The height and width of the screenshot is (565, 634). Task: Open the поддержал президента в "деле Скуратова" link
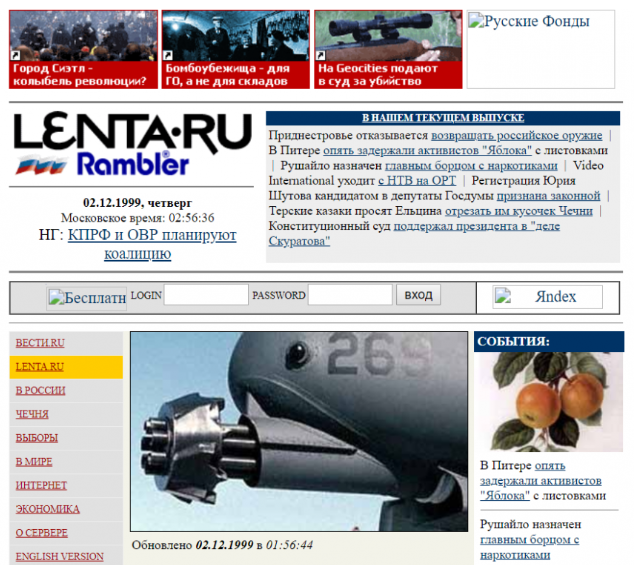click(414, 234)
